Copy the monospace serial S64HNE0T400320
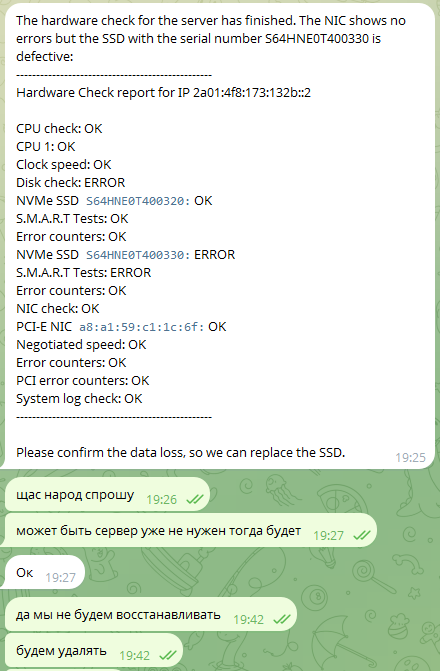Image resolution: width=440 pixels, height=671 pixels. [x=138, y=201]
